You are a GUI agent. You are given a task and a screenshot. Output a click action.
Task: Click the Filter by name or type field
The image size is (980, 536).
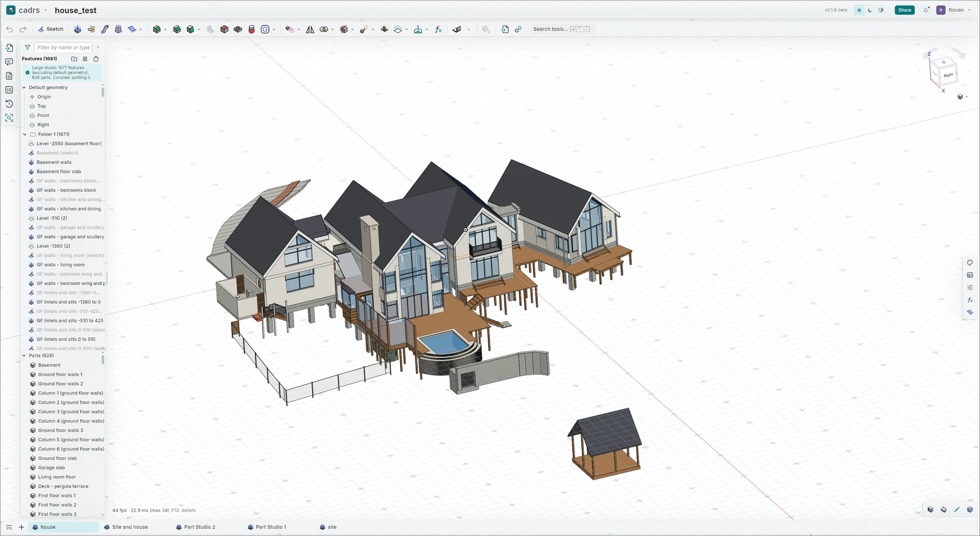[x=63, y=47]
